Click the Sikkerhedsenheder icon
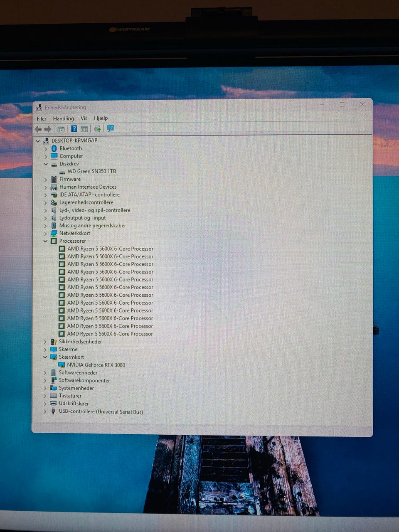This screenshot has width=399, height=532. point(54,342)
